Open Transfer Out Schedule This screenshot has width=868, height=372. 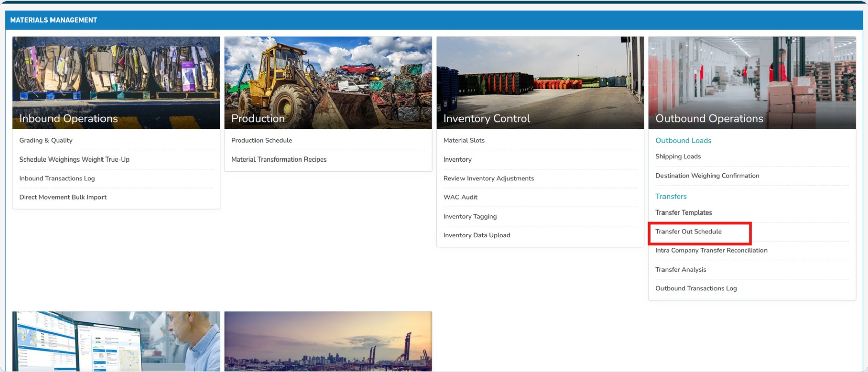(x=688, y=232)
